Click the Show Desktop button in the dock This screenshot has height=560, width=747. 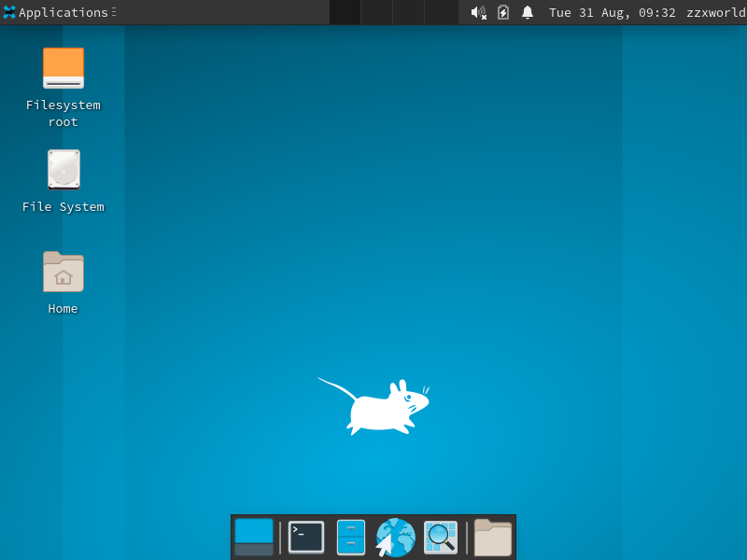pyautogui.click(x=253, y=538)
